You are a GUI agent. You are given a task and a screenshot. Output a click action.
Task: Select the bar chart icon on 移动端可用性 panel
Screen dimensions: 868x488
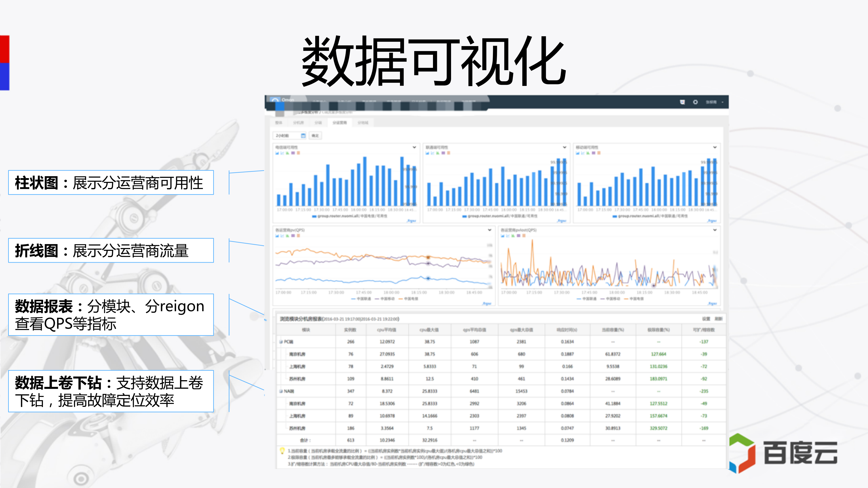point(578,153)
